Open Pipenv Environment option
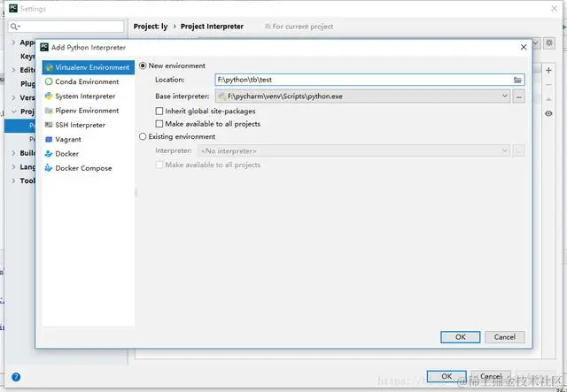The image size is (567, 392). [x=89, y=111]
